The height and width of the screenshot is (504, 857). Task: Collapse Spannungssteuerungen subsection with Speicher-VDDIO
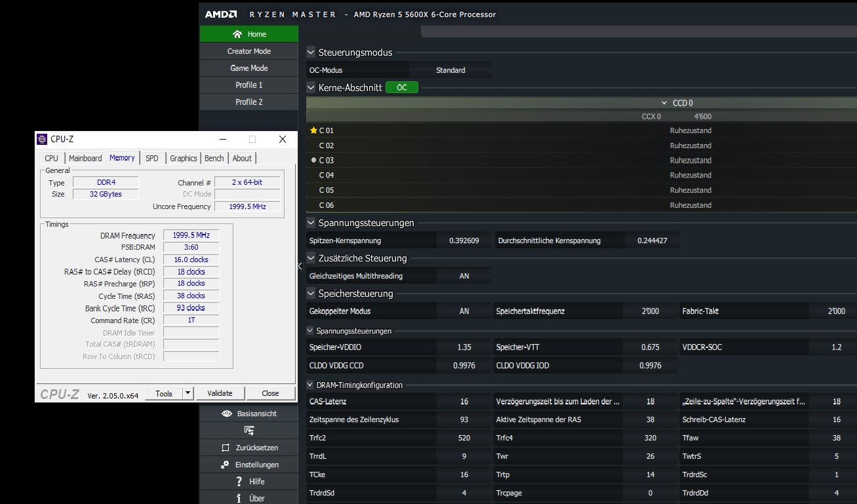[310, 331]
